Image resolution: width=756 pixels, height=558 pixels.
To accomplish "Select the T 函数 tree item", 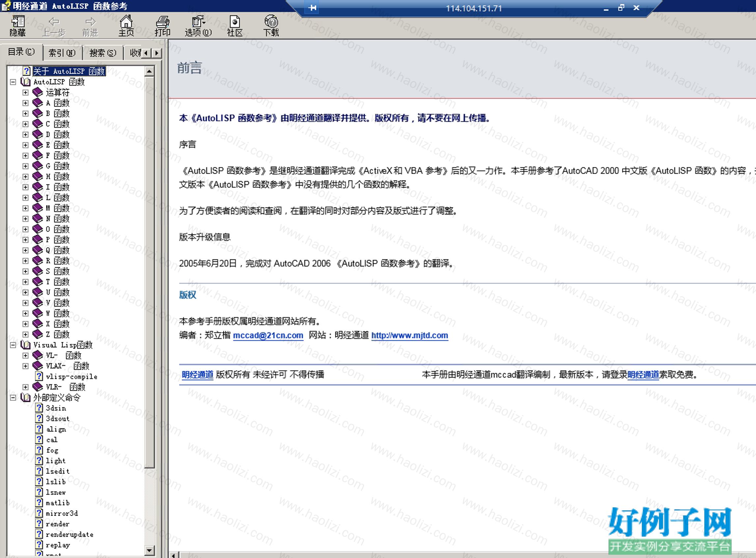I will 57,282.
